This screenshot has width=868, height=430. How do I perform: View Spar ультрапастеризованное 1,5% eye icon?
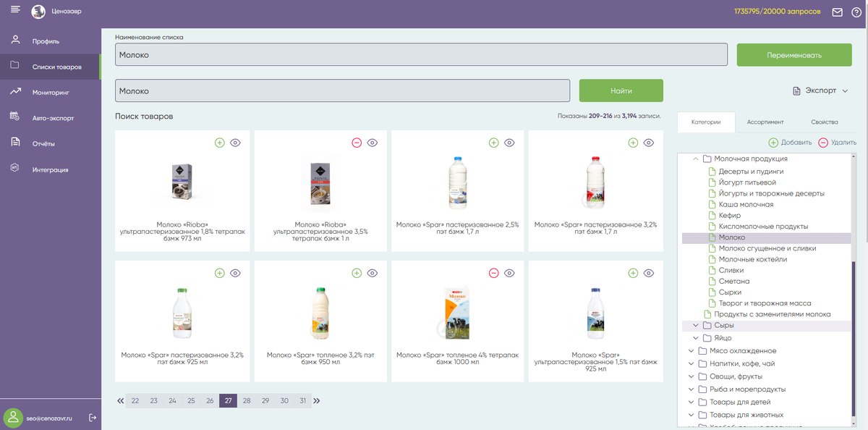click(x=649, y=273)
